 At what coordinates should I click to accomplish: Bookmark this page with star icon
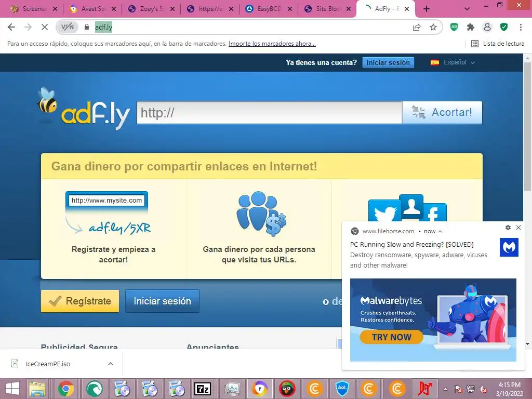pyautogui.click(x=433, y=27)
